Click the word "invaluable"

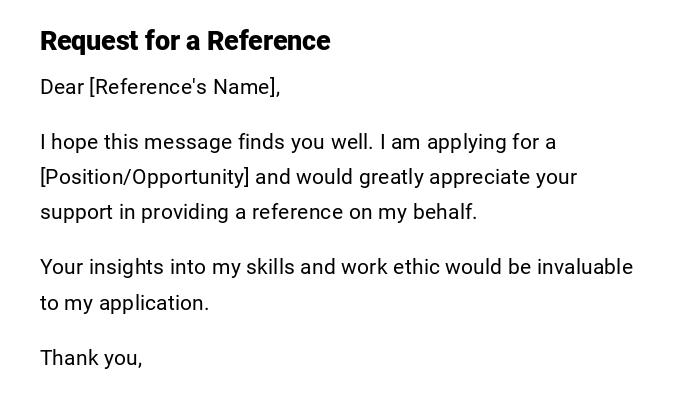click(585, 267)
